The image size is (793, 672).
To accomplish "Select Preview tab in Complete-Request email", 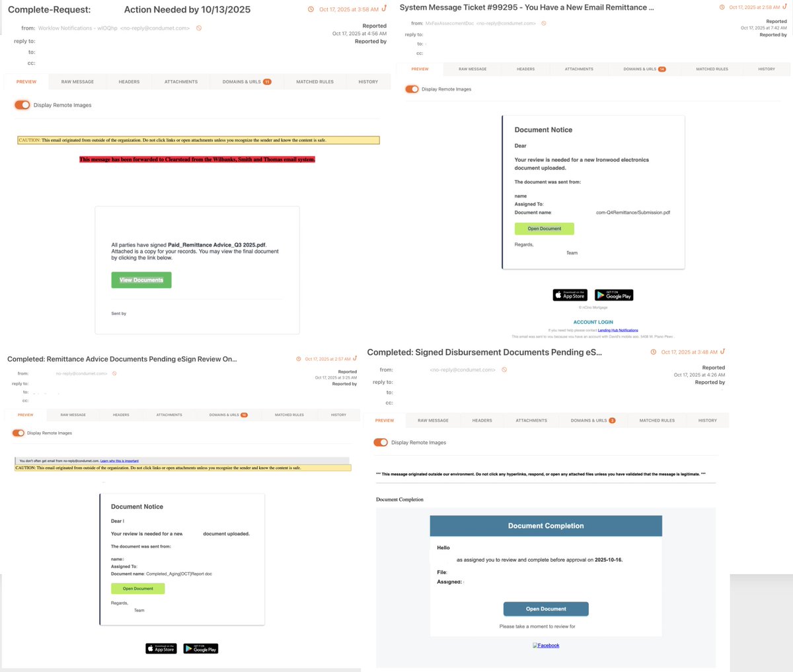I will tap(26, 82).
